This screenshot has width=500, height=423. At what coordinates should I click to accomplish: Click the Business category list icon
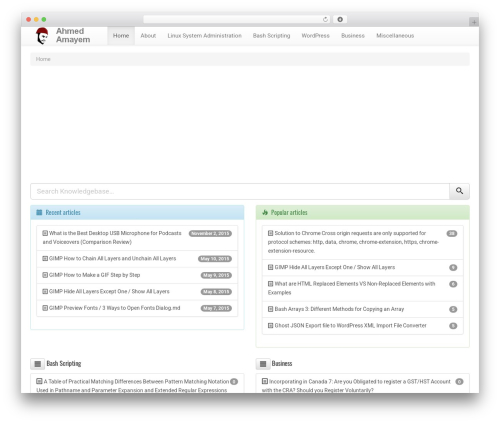263,364
